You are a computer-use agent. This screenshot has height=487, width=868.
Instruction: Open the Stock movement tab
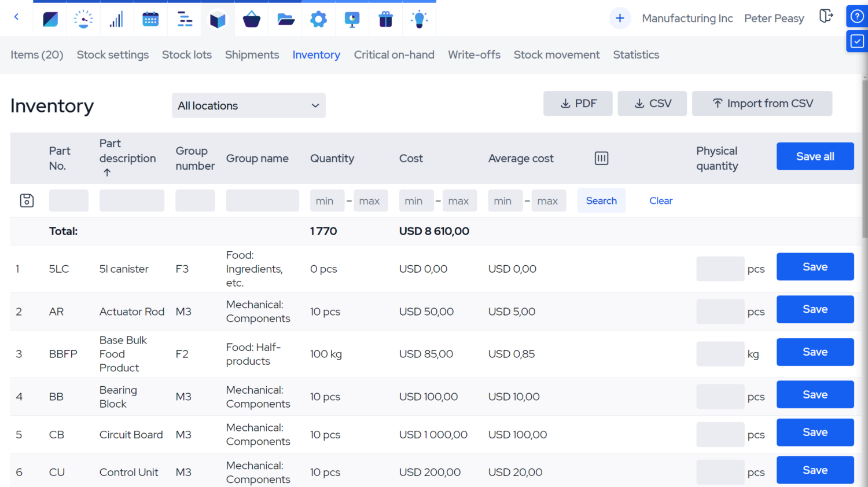coord(556,54)
